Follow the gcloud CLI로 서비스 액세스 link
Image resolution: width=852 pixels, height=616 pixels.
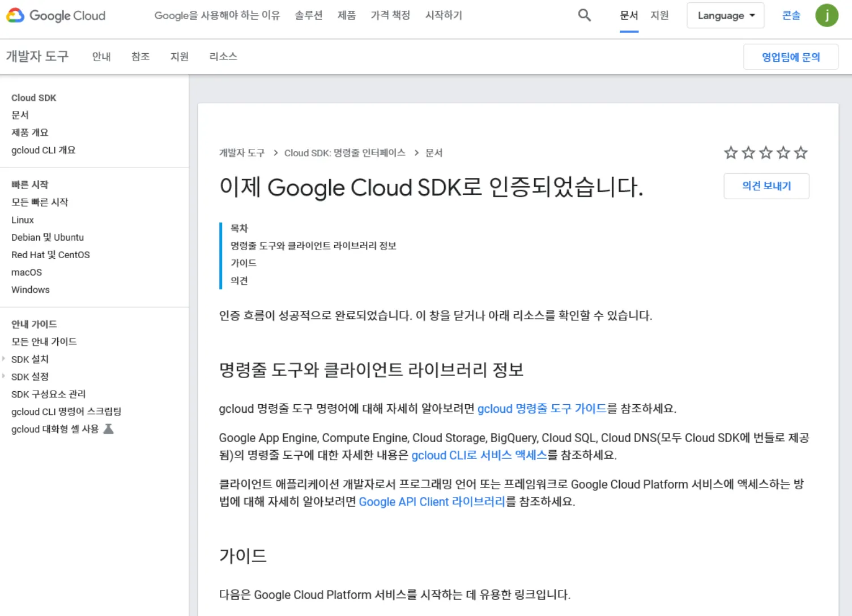479,455
